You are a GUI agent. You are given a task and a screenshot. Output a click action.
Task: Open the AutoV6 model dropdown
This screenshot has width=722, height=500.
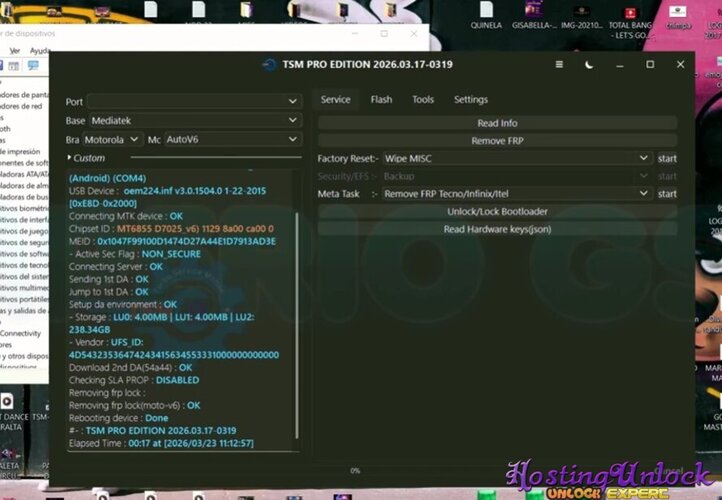pyautogui.click(x=231, y=139)
